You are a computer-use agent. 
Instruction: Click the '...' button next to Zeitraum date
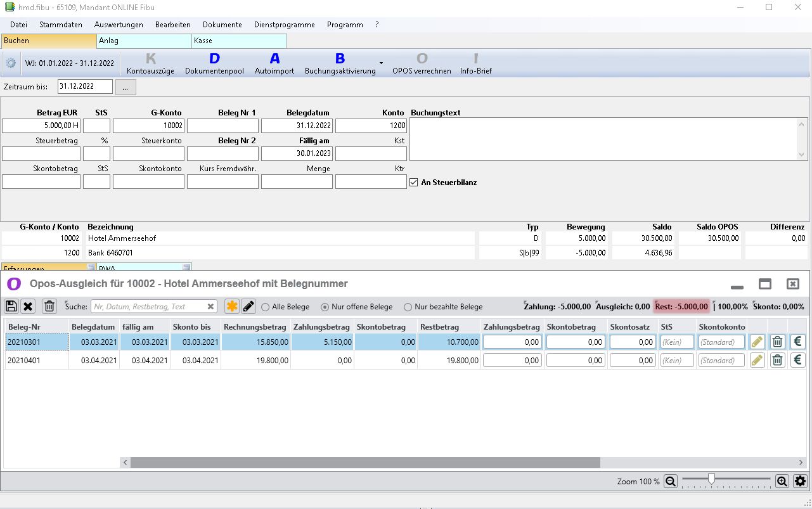125,87
